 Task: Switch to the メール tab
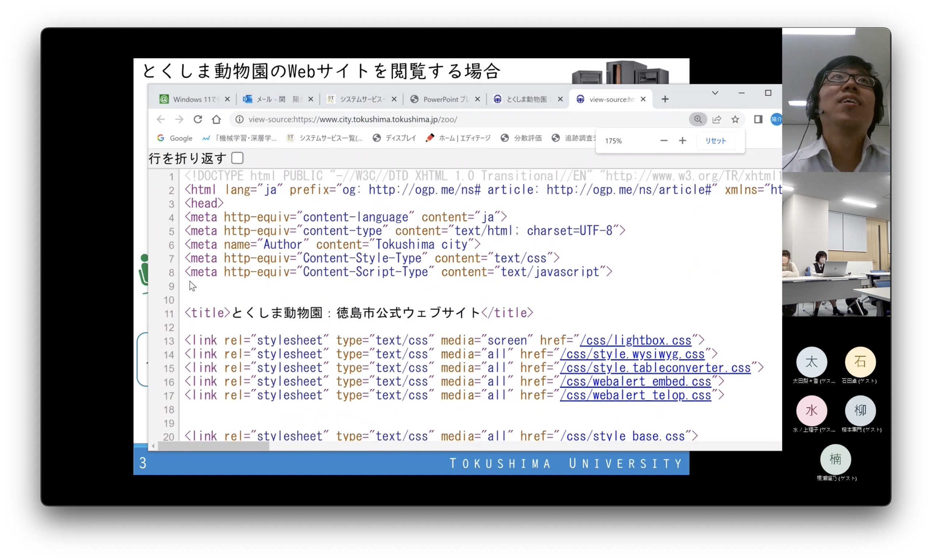tap(278, 99)
